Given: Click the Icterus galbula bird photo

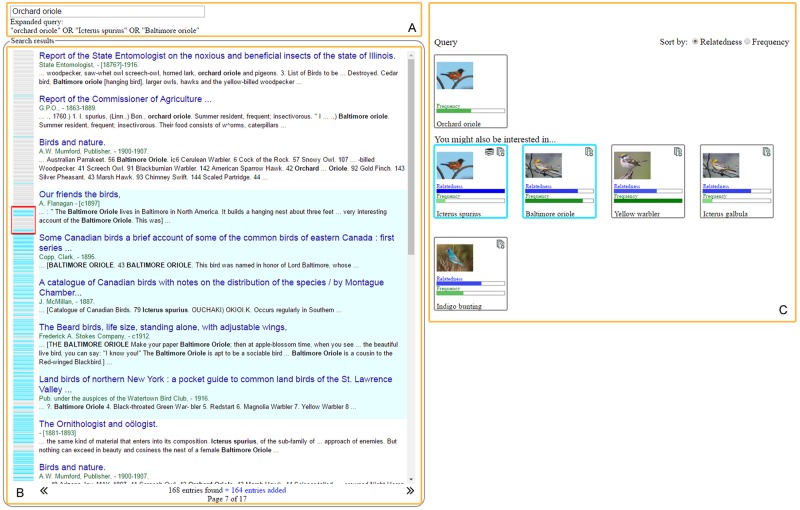Looking at the screenshot, I should 721,165.
